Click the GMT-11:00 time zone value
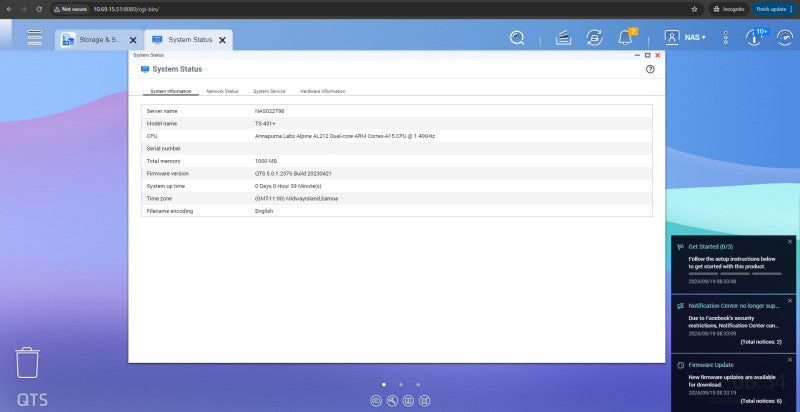 coord(296,199)
